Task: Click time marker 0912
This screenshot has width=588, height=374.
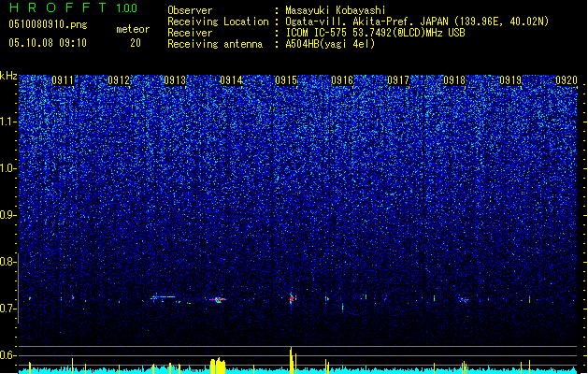Action: (119, 80)
